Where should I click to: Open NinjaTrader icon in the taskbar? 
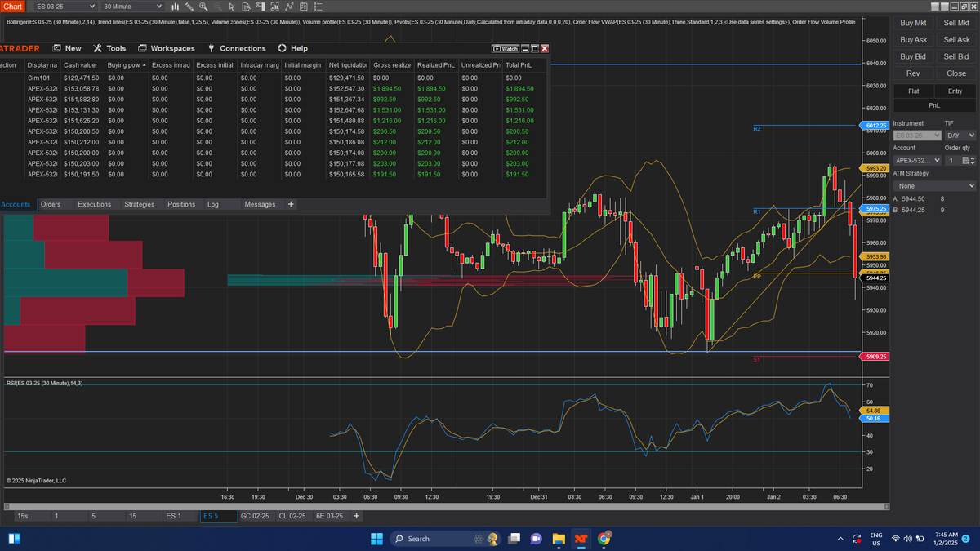point(581,538)
